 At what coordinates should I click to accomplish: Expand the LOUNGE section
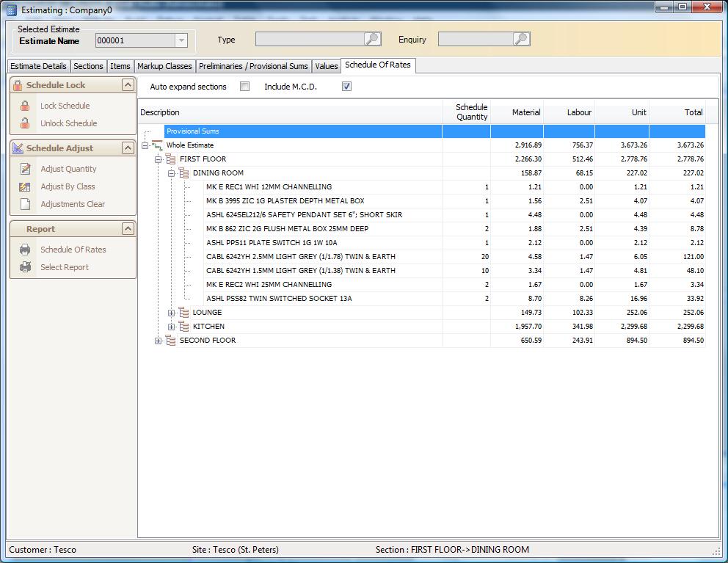(x=171, y=312)
